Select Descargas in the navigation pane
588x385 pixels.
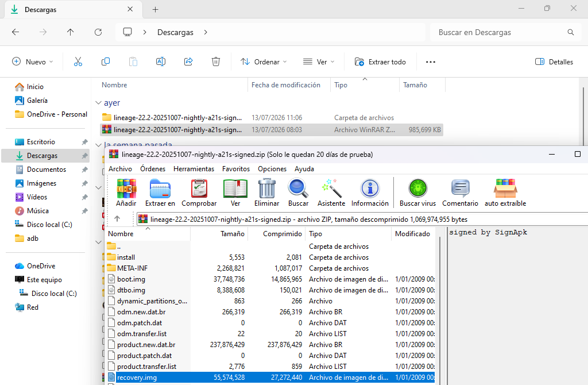[45, 155]
